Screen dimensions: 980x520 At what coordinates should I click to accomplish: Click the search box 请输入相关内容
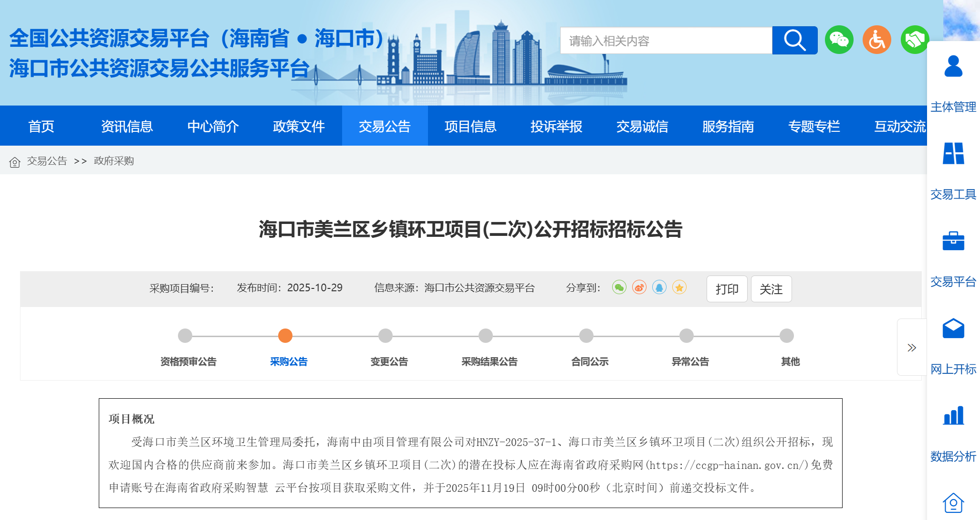[x=666, y=41]
